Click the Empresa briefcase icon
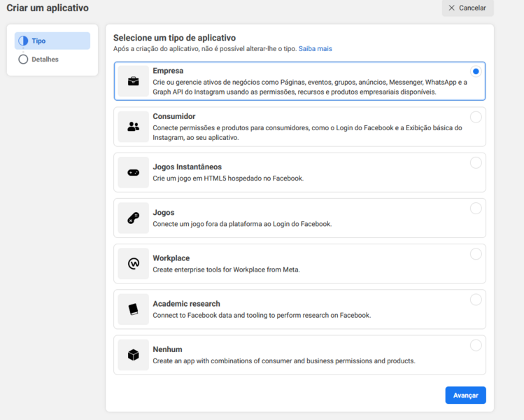This screenshot has width=524, height=420. point(134,81)
